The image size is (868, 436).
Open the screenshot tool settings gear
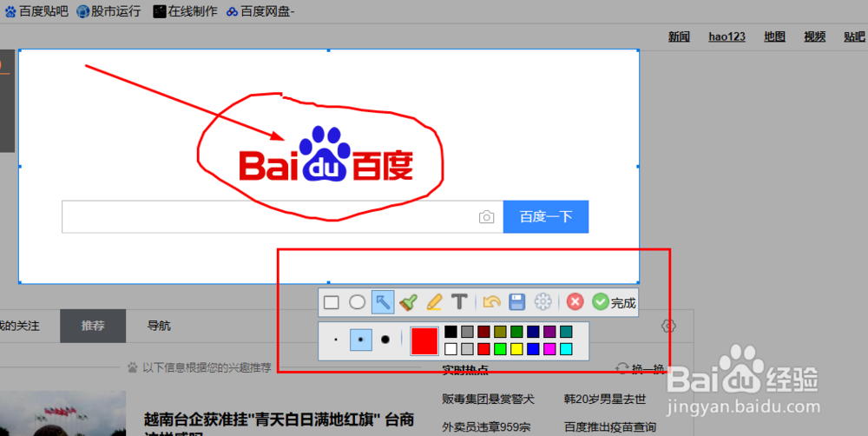(x=543, y=302)
